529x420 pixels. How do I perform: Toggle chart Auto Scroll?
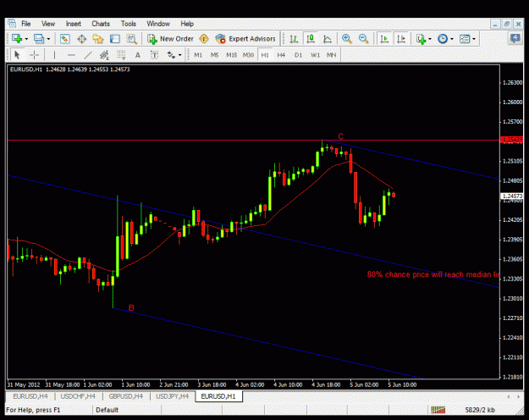[384, 39]
